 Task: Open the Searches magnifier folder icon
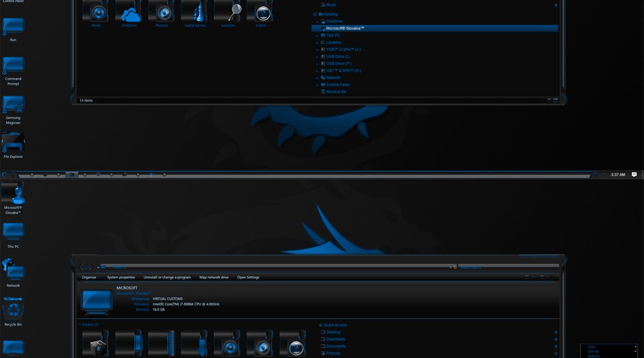pyautogui.click(x=227, y=12)
